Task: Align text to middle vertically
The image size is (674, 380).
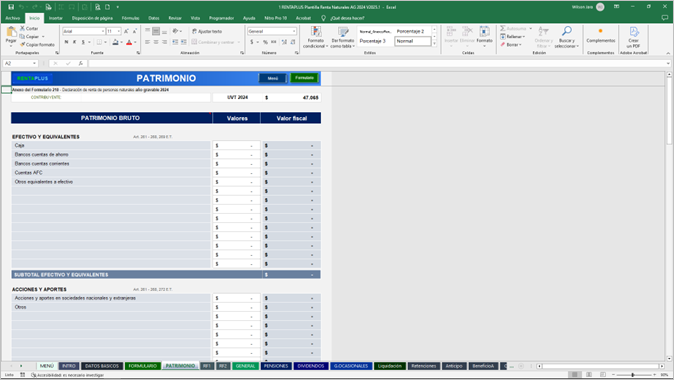Action: pyautogui.click(x=156, y=31)
